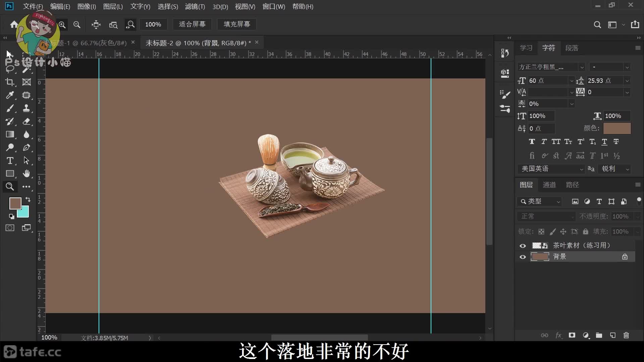Toggle strikethrough text style
Image resolution: width=644 pixels, height=362 pixels.
pos(616,142)
